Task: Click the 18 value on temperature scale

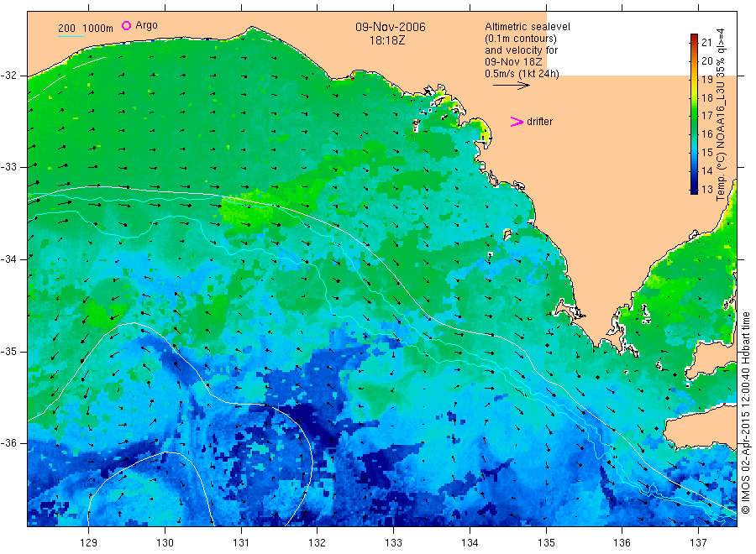Action: click(706, 98)
